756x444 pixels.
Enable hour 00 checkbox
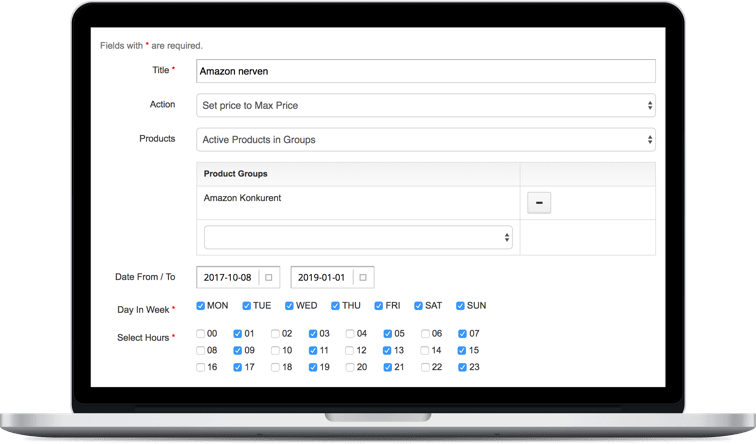pyautogui.click(x=201, y=334)
